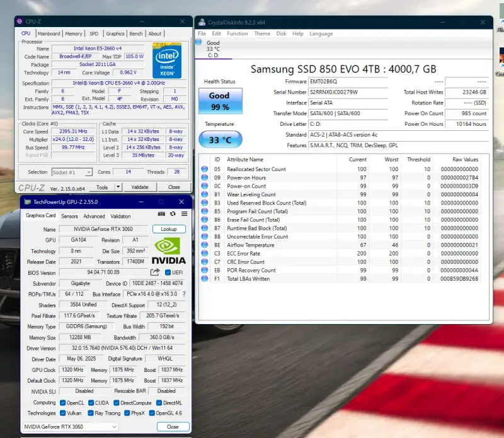Click the Validate button in CPU-Z
504x438 pixels.
140,187
